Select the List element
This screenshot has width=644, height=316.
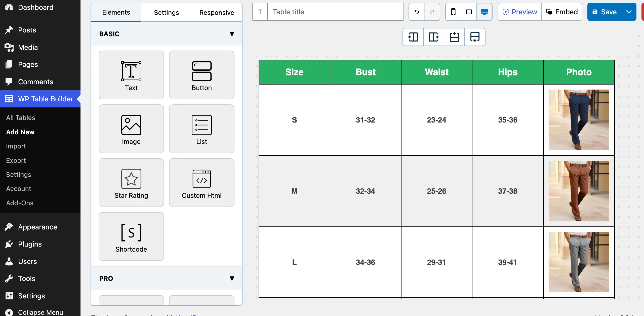point(202,129)
